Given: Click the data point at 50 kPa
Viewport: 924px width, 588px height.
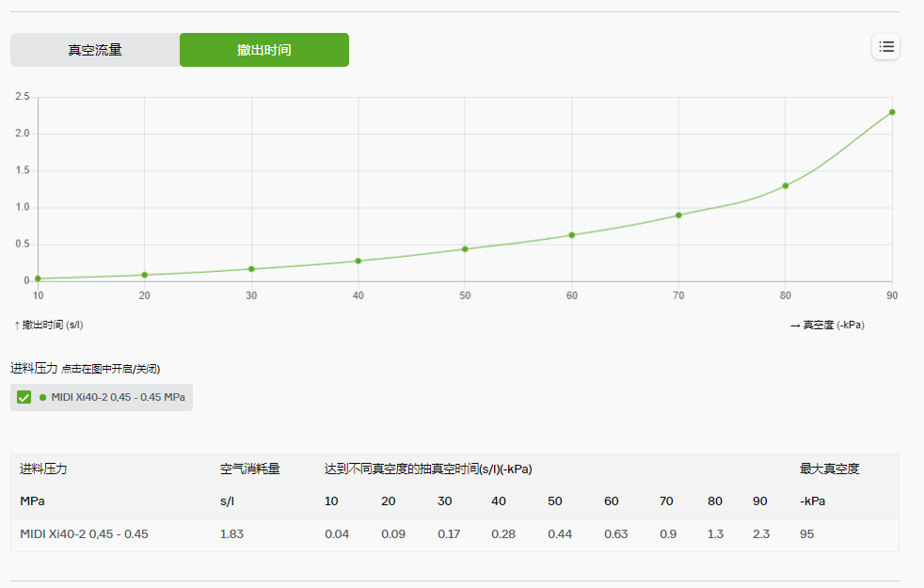Looking at the screenshot, I should (x=465, y=247).
